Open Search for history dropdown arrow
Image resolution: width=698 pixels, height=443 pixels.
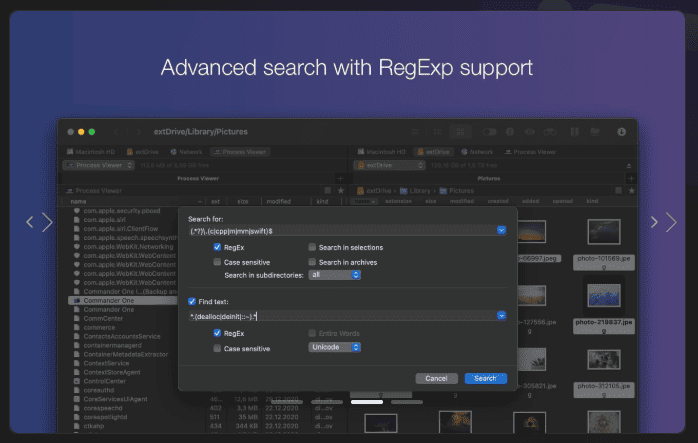point(501,231)
